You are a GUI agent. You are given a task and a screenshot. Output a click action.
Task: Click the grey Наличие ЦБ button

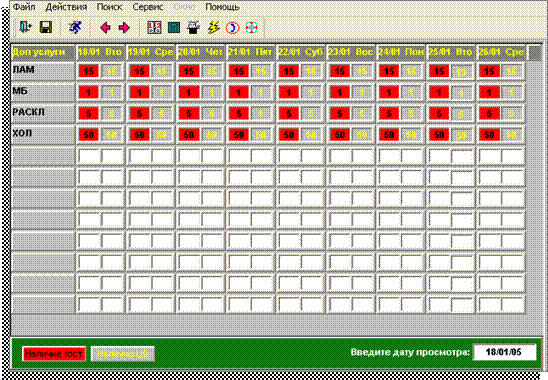[x=123, y=354]
